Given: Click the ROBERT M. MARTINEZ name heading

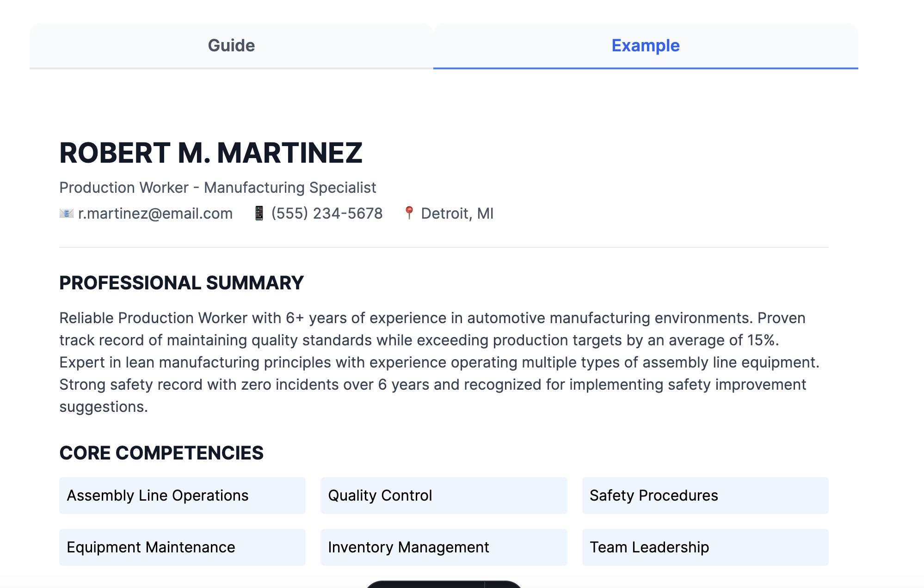Looking at the screenshot, I should click(211, 153).
